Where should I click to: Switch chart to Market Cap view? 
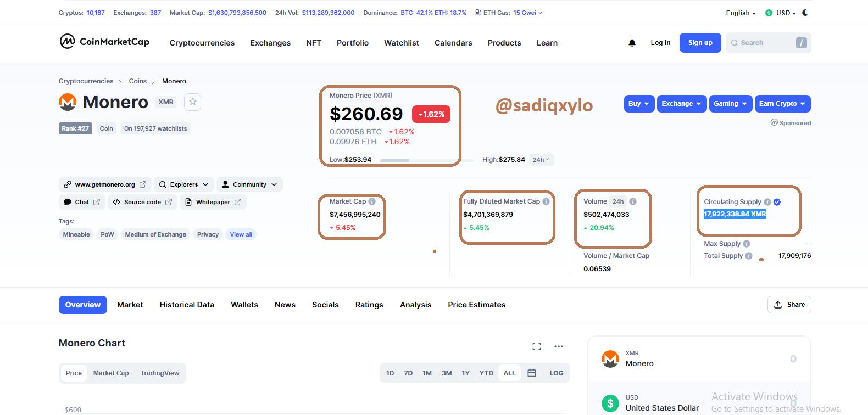coord(111,373)
